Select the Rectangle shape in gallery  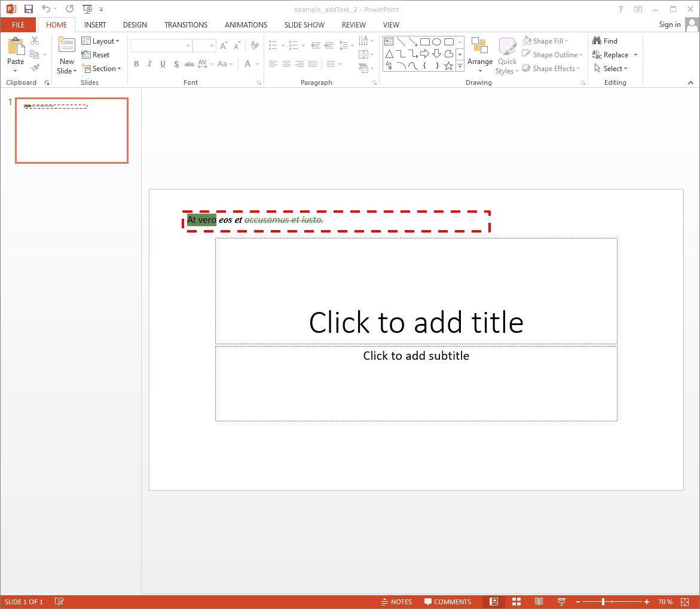tap(425, 41)
